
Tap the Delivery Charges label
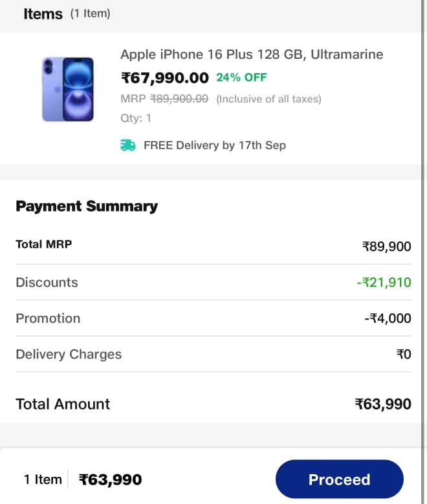point(69,355)
